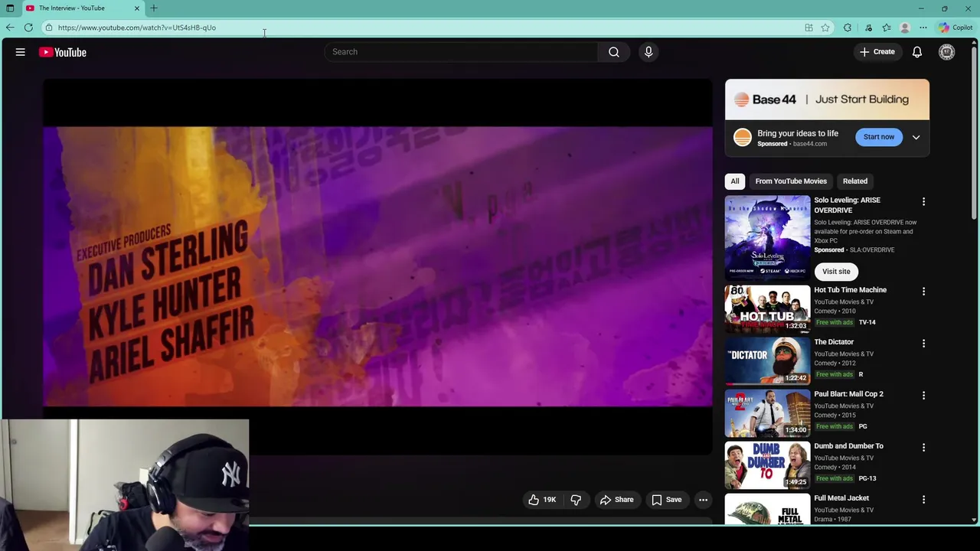The width and height of the screenshot is (980, 551).
Task: Open Solo Leveling ARISE OVERDRIVE ad thumbnail
Action: (767, 238)
